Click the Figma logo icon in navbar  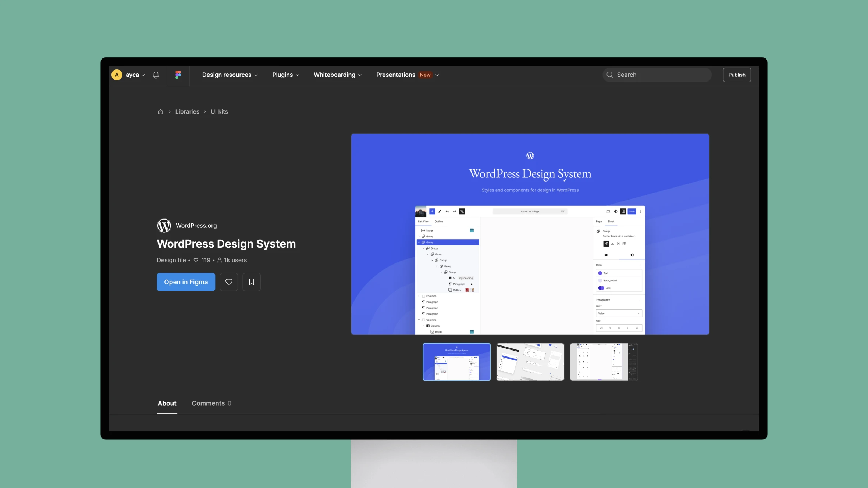click(178, 75)
